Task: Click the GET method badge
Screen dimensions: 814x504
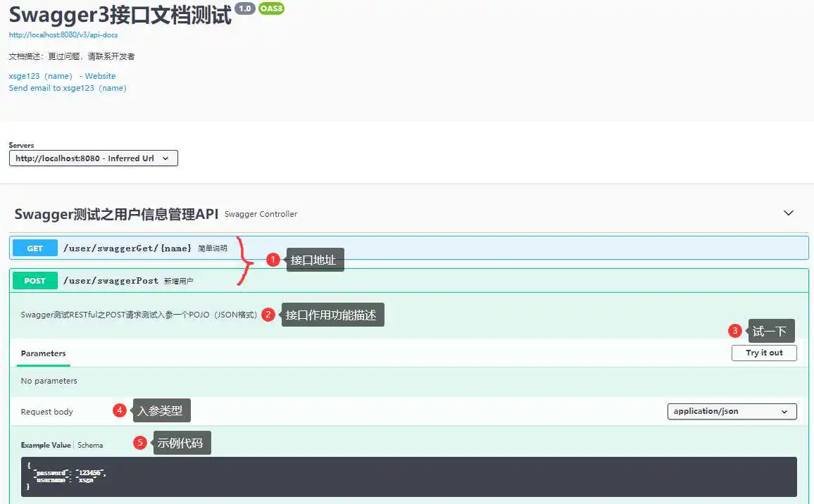Action: (35, 248)
